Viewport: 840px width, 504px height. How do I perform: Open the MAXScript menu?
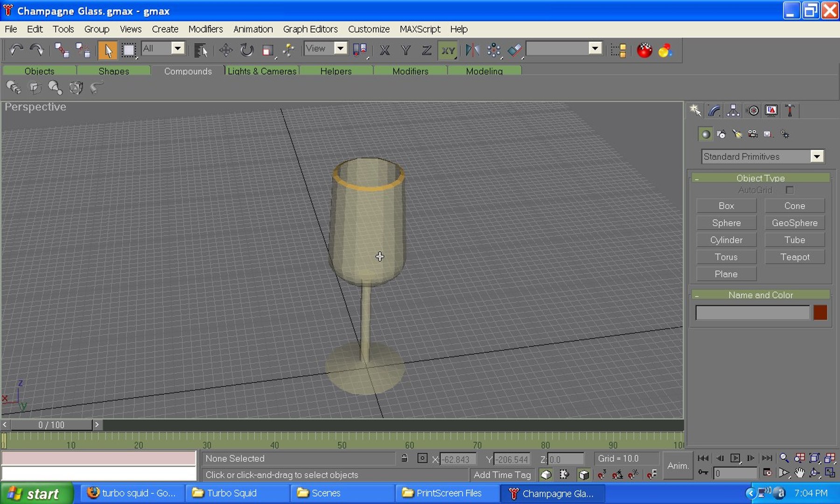420,29
